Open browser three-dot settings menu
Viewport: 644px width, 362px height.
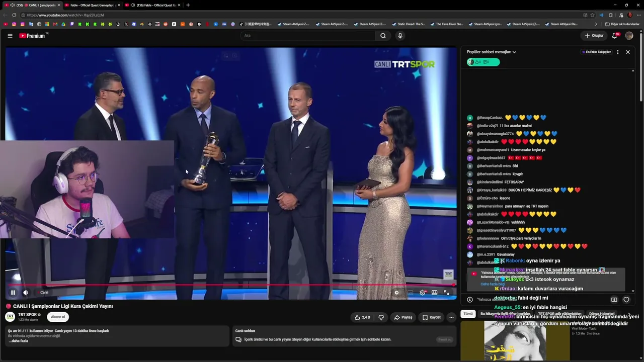coord(638,15)
